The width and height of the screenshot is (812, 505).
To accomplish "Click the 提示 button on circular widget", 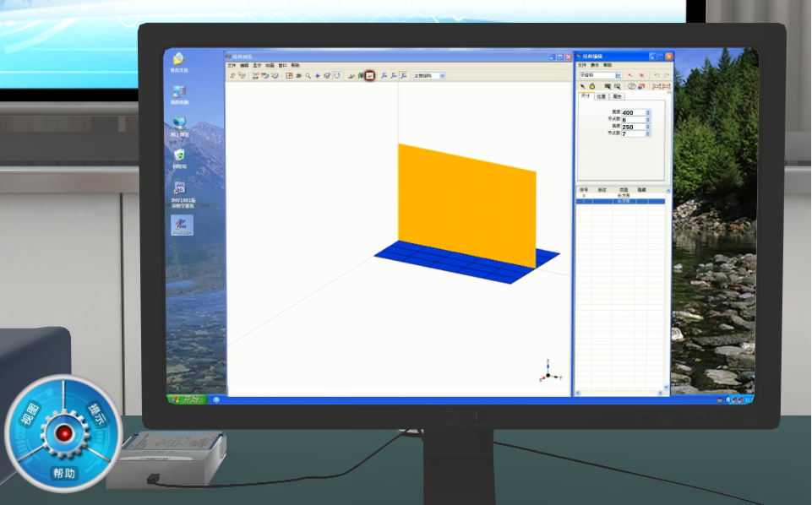I will pyautogui.click(x=97, y=415).
